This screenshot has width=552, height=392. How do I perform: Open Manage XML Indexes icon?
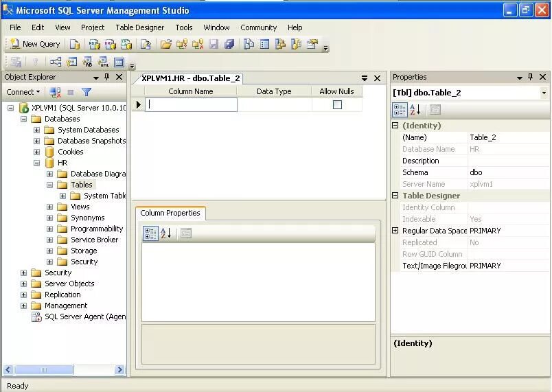pyautogui.click(x=103, y=62)
